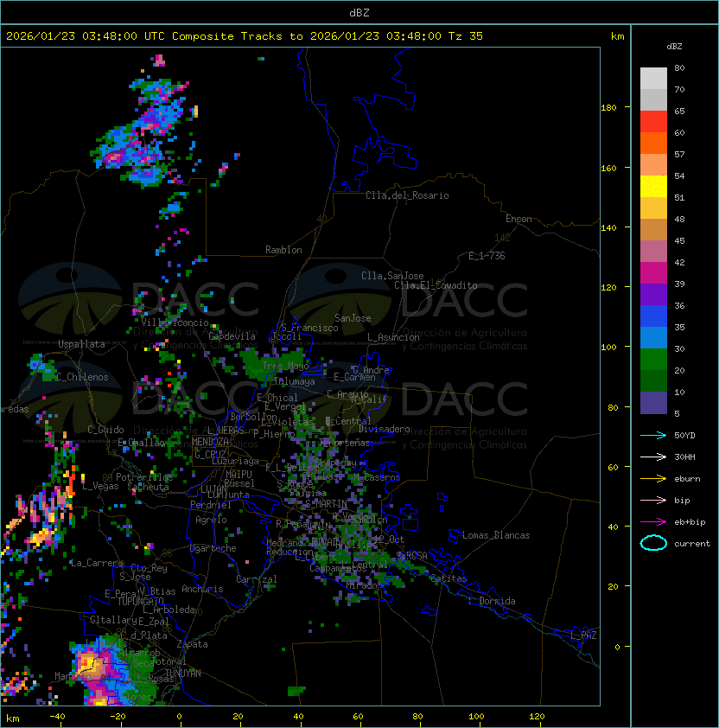Click the yellow eburn arrow in legend
This screenshot has height=728, width=719.
click(653, 479)
